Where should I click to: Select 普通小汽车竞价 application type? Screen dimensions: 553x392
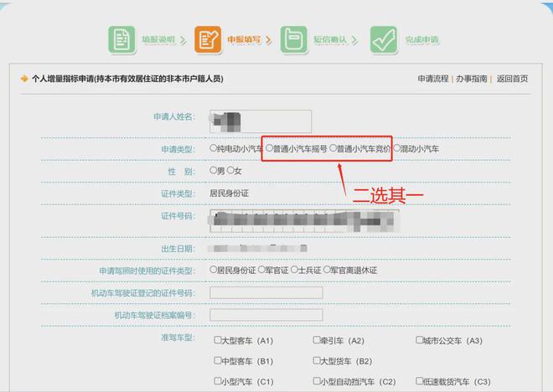(x=333, y=148)
